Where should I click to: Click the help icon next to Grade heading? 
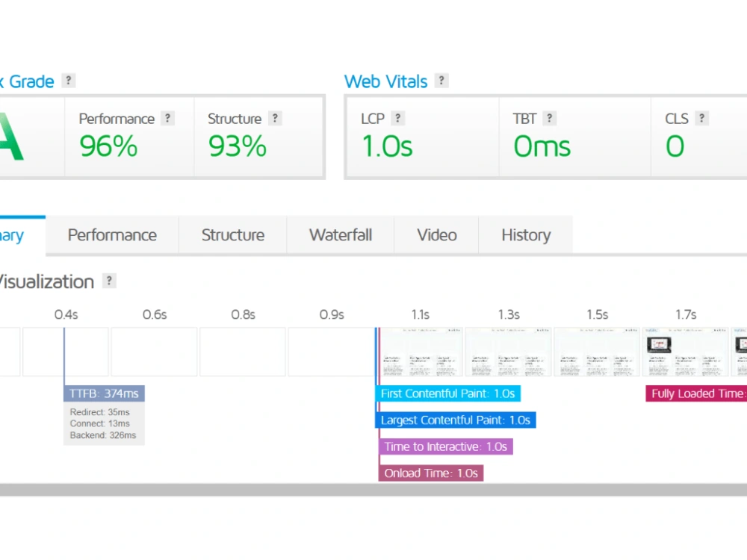(69, 81)
